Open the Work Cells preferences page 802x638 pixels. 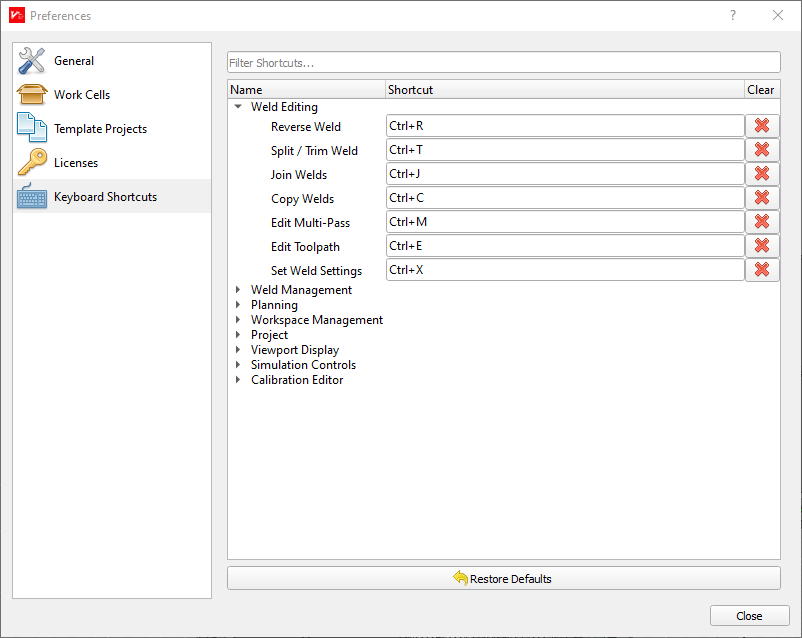(112, 95)
